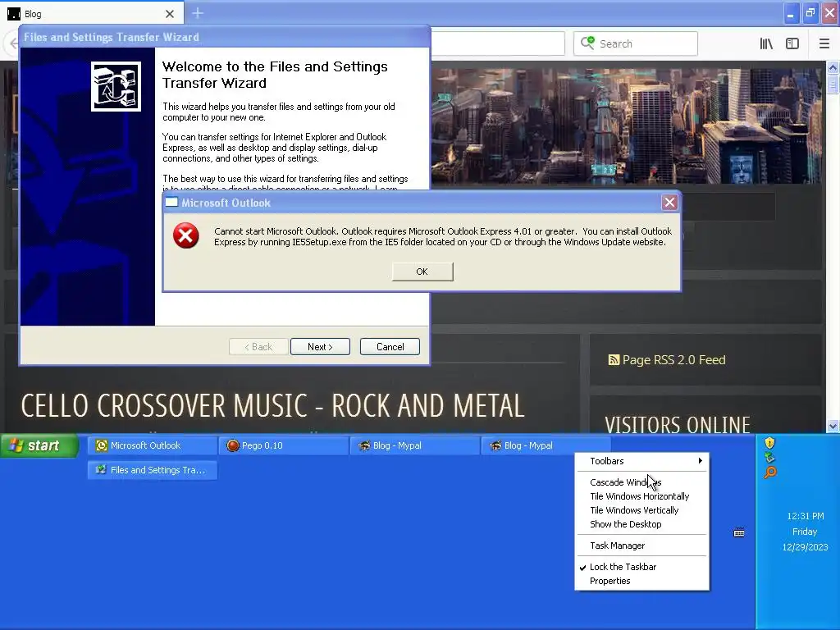Click Next in Files and Settings Transfer Wizard
This screenshot has height=630, width=840.
320,347
